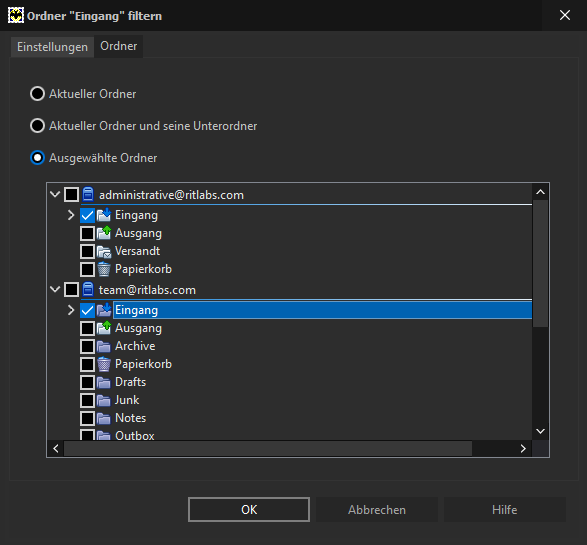Choose Aktueller Ordner und seine Unterordner option
The width and height of the screenshot is (587, 545).
point(37,126)
